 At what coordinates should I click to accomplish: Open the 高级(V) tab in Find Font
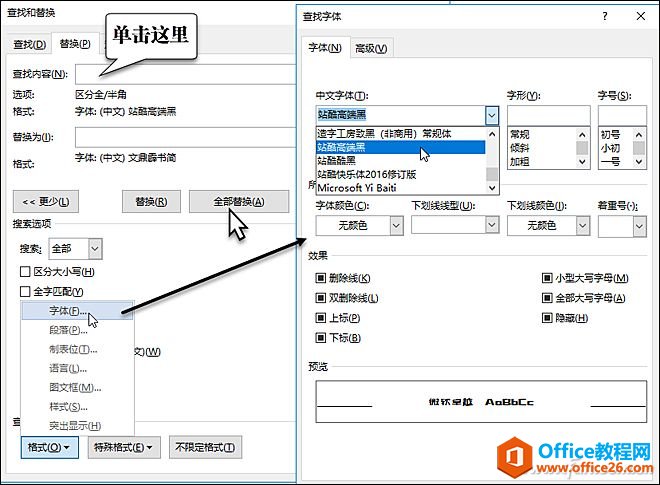(371, 48)
